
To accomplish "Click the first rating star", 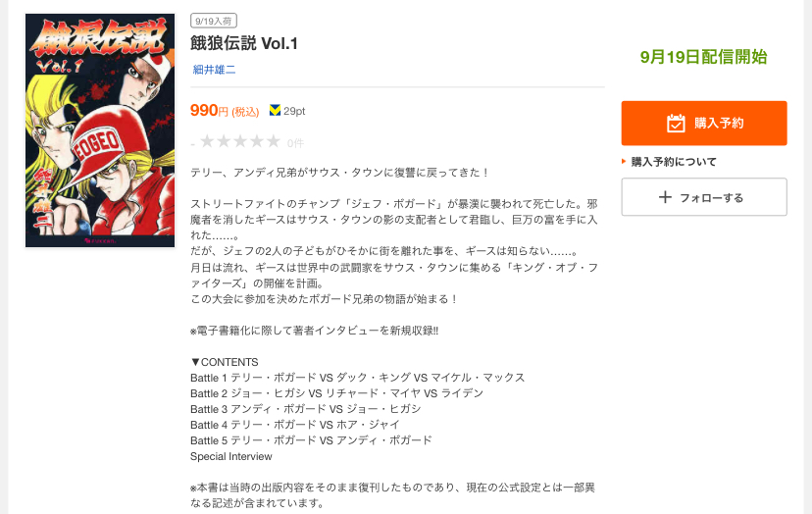I will [207, 141].
